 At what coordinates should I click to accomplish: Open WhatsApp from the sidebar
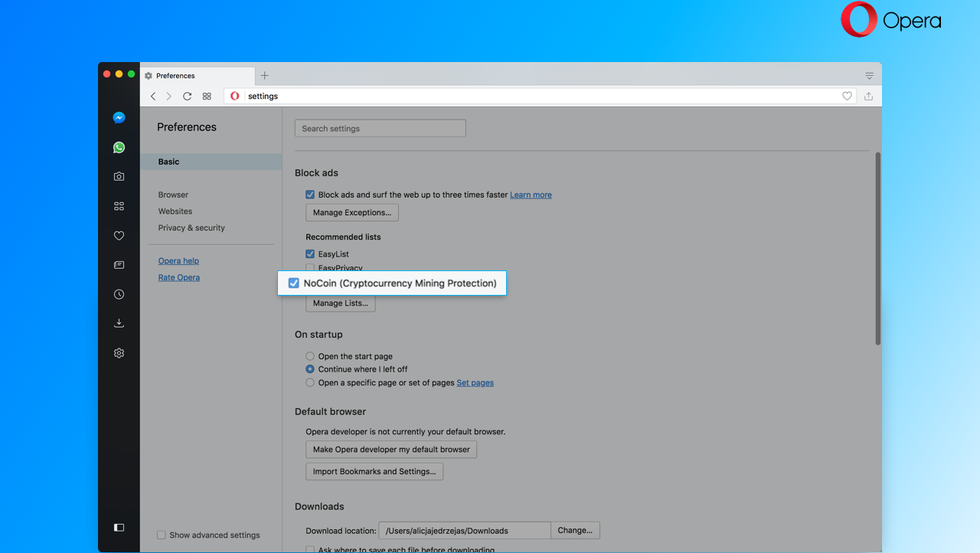119,147
